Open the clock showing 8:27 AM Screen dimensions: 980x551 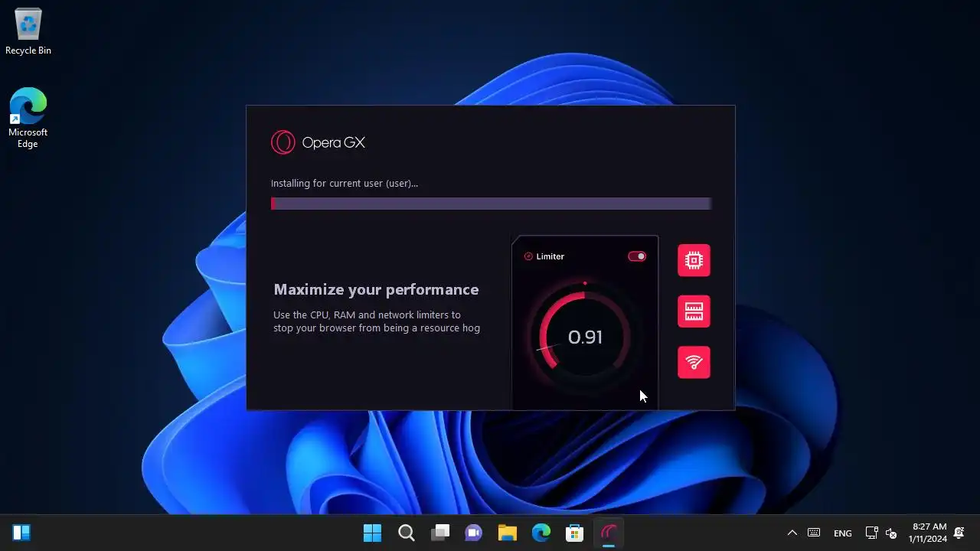pyautogui.click(x=928, y=533)
